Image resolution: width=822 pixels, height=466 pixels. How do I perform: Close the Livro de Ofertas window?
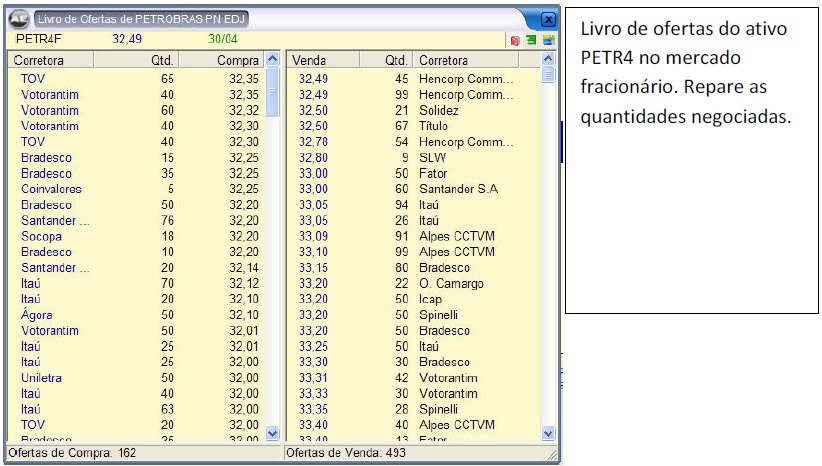pyautogui.click(x=548, y=19)
